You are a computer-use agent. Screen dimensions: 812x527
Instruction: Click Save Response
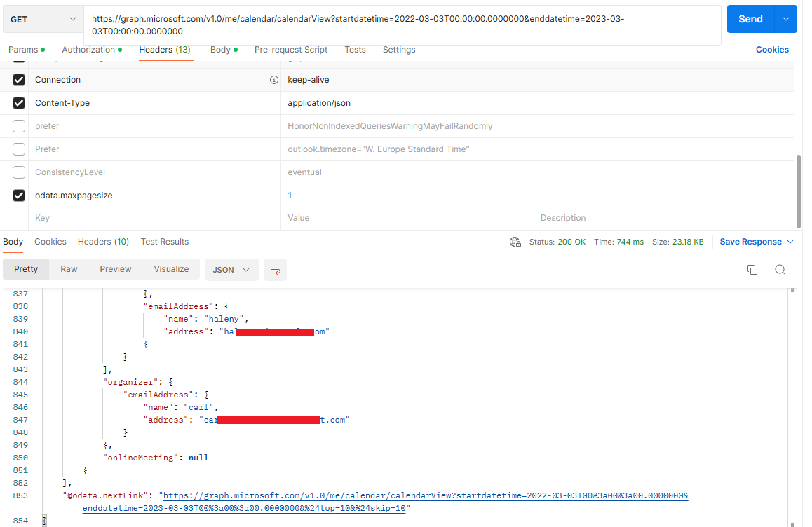[750, 242]
